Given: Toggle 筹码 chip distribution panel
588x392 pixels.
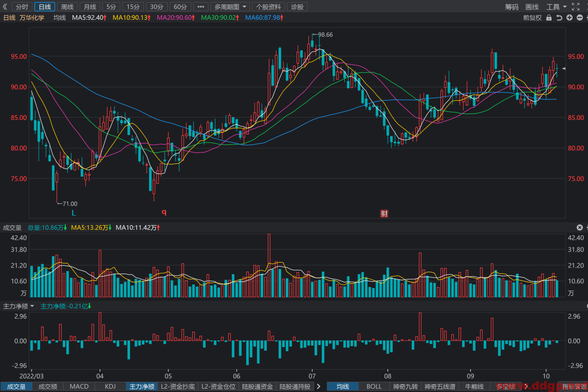Looking at the screenshot, I should 512,7.
